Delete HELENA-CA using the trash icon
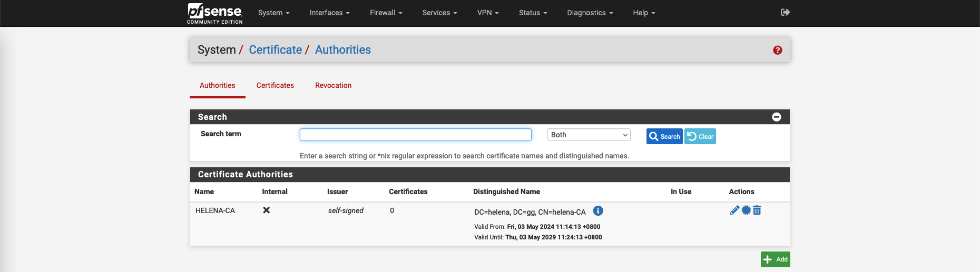The height and width of the screenshot is (272, 980). (757, 210)
